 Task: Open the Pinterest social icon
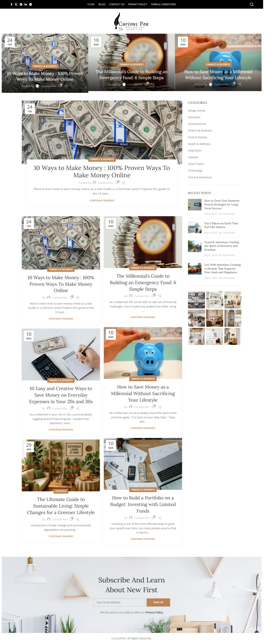21,4
